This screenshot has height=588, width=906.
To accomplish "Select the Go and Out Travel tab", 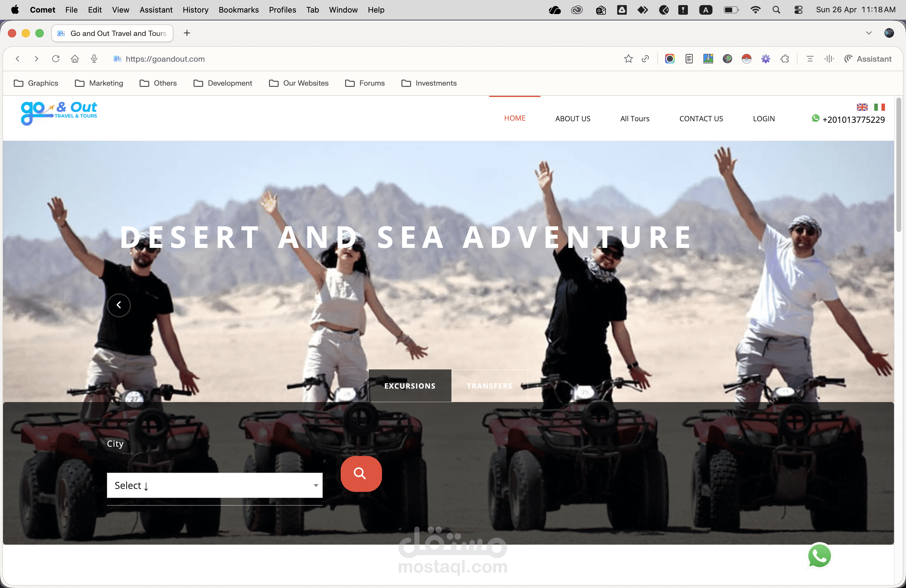I will click(112, 33).
